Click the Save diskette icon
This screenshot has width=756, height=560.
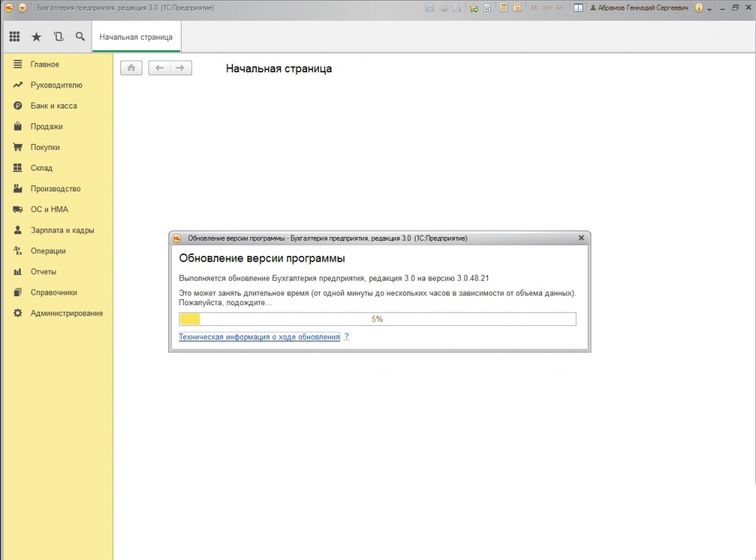430,7
